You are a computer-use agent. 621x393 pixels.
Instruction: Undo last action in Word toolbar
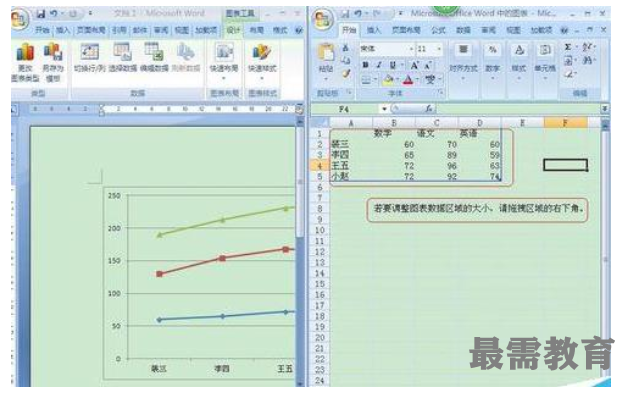click(x=53, y=14)
